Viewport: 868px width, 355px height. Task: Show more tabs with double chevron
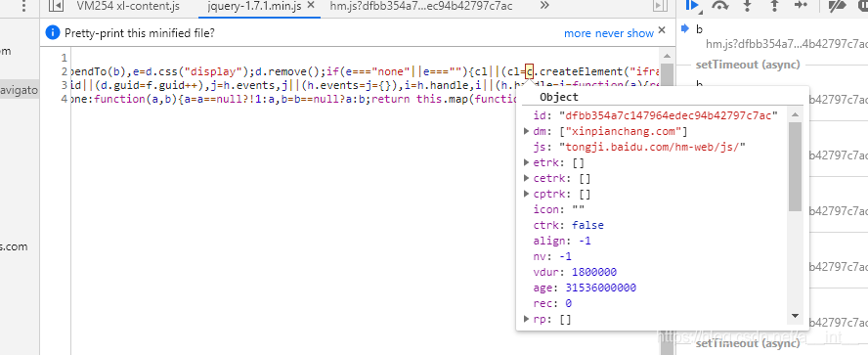[x=544, y=6]
